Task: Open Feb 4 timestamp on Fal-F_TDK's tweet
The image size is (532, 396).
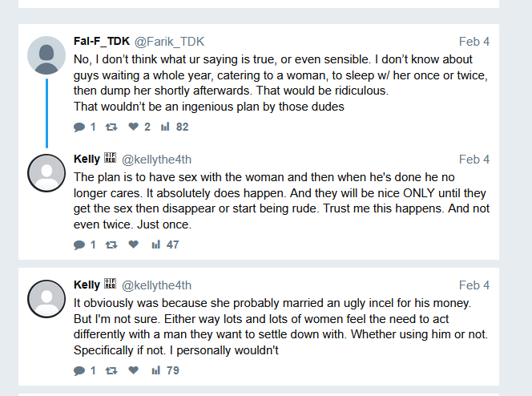Action: click(474, 41)
